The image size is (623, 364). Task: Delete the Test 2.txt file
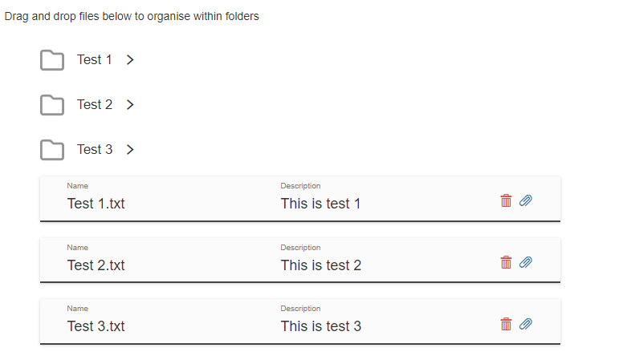[506, 262]
